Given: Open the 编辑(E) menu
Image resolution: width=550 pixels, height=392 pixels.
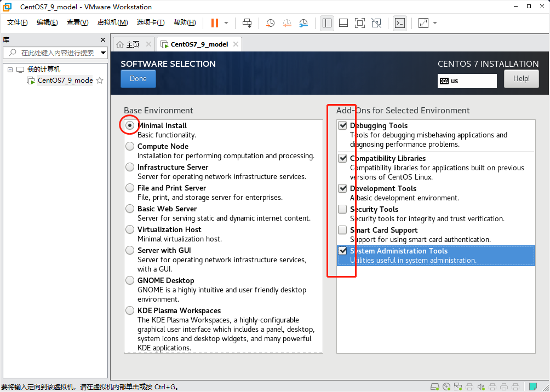Looking at the screenshot, I should pyautogui.click(x=47, y=23).
